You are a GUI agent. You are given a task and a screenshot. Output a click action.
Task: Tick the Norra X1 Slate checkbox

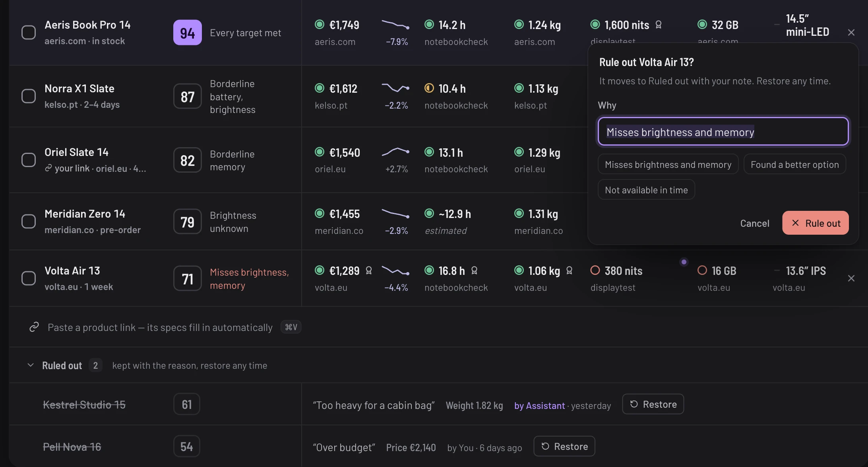click(29, 96)
